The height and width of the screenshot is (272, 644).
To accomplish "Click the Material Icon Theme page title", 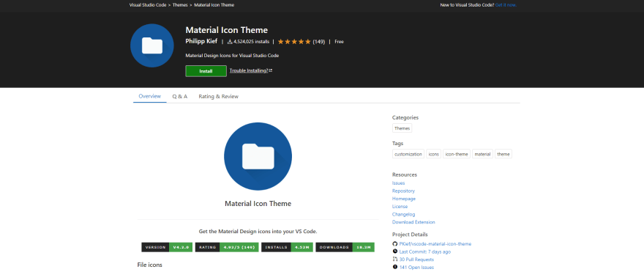I will click(227, 30).
